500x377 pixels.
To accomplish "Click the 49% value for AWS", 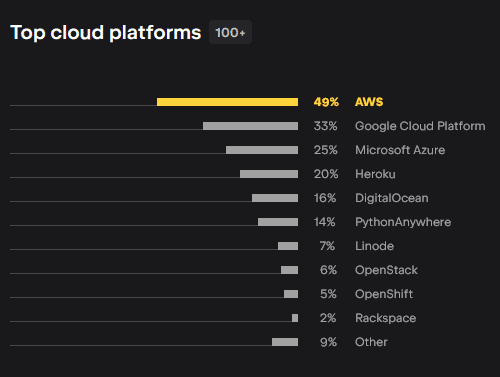I will pos(326,102).
